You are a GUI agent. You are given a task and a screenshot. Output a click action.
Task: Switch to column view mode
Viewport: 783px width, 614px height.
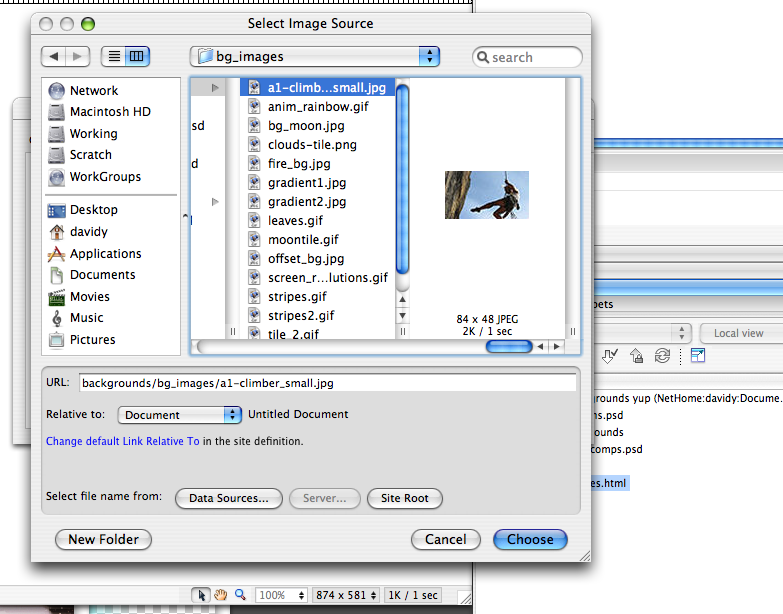(x=137, y=57)
